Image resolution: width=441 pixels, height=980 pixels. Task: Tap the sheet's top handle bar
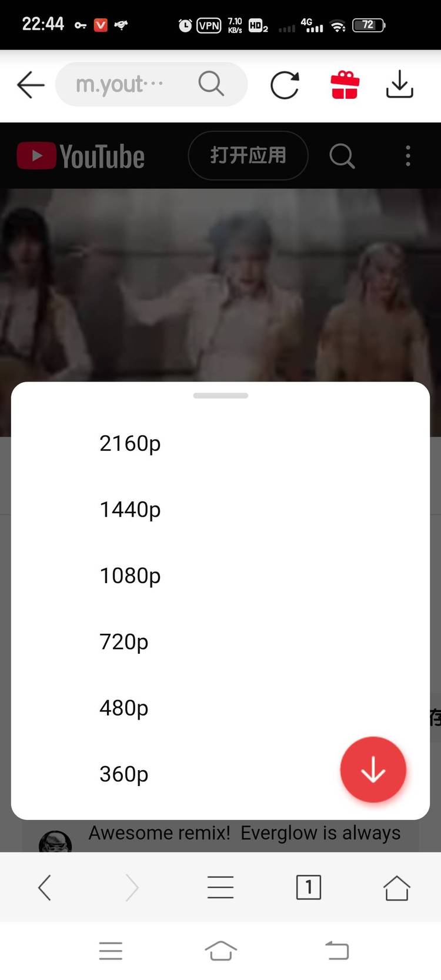(220, 396)
